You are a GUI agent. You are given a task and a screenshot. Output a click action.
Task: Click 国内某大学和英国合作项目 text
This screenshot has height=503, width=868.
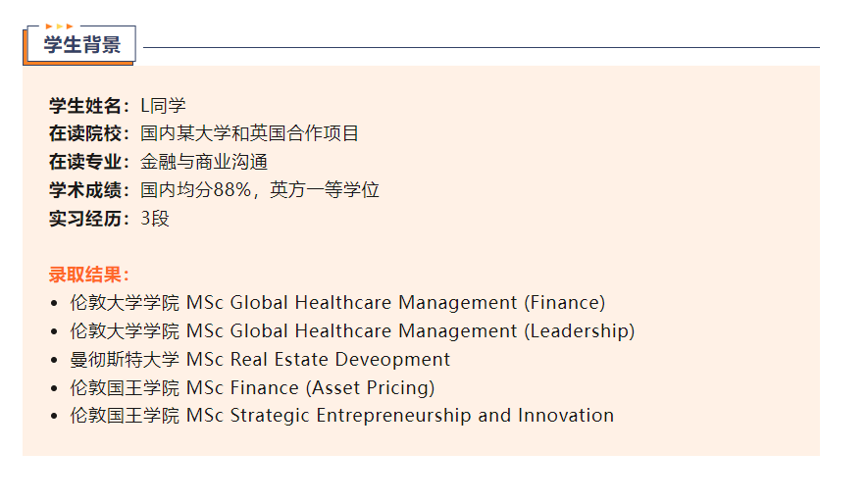coord(250,133)
